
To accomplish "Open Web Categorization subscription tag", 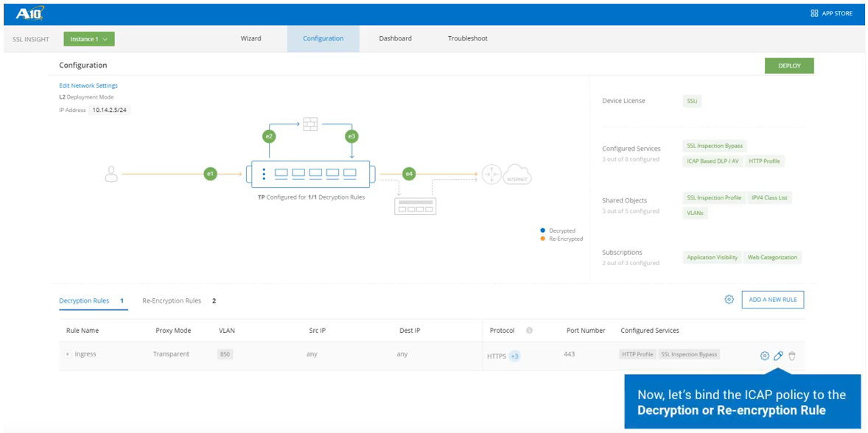I will [772, 257].
